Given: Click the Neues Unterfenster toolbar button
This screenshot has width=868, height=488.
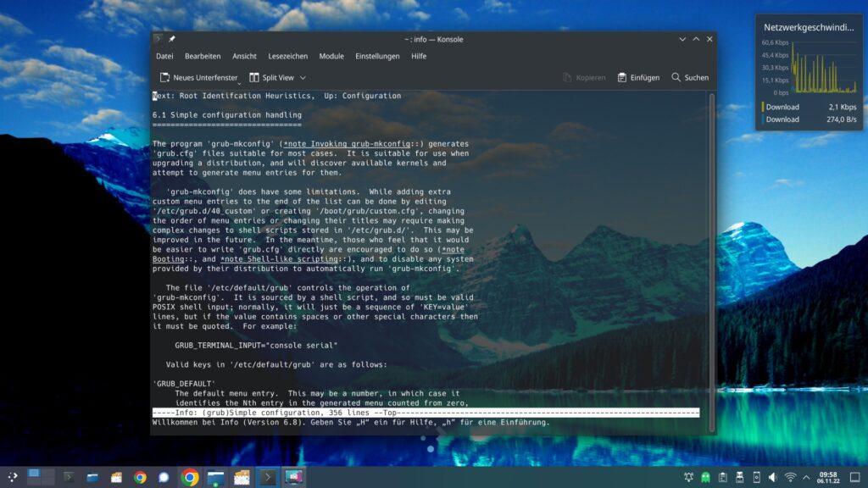Looking at the screenshot, I should (x=198, y=78).
